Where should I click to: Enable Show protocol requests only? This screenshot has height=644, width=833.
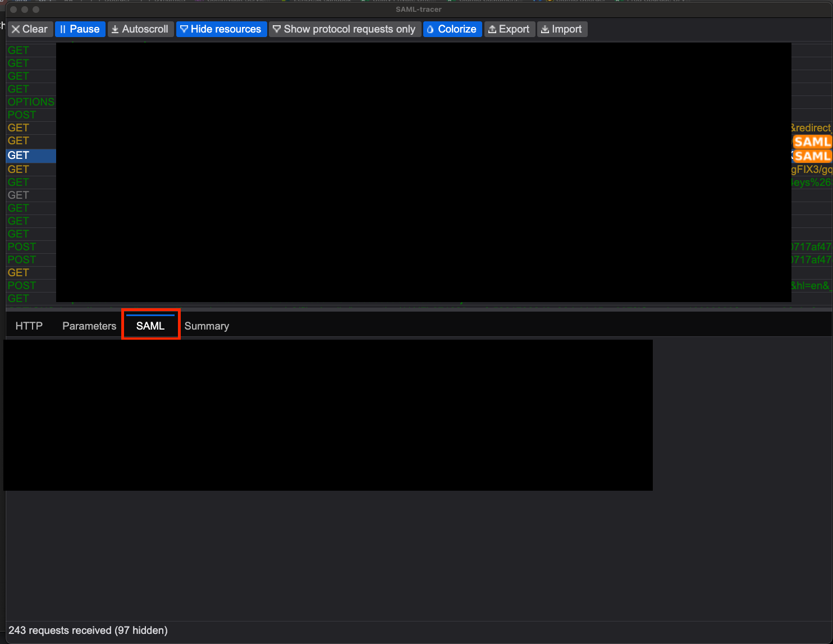coord(345,29)
